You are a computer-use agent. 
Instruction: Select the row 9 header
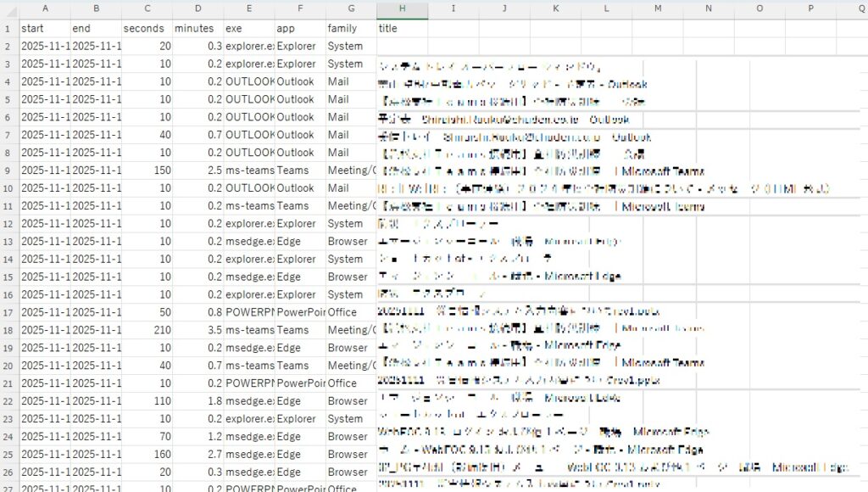click(x=8, y=170)
